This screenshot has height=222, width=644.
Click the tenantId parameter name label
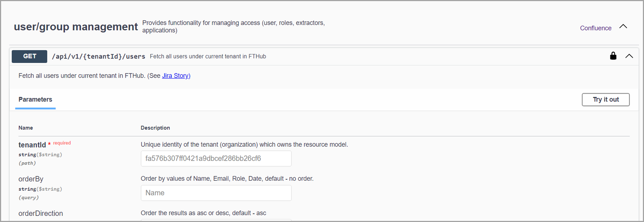[32, 145]
